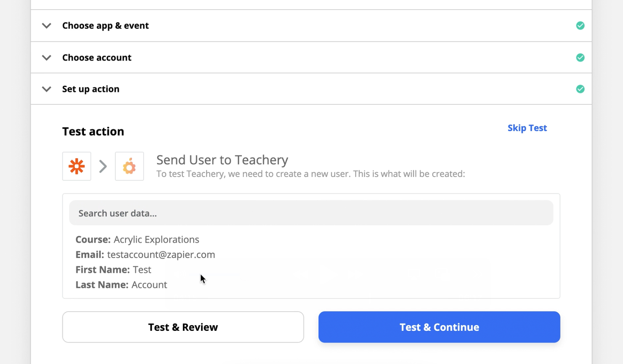Open the Set up action heading
The image size is (623, 364).
coord(91,89)
